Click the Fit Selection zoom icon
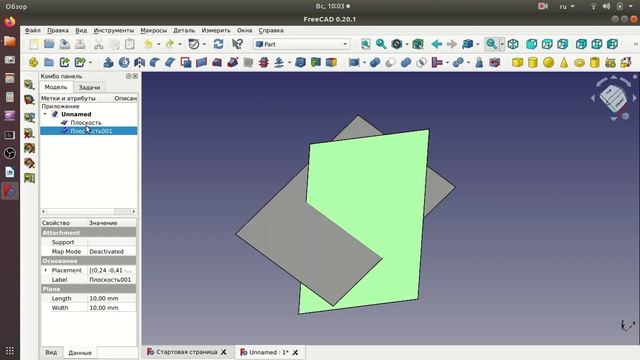640x360 pixels. tap(381, 44)
